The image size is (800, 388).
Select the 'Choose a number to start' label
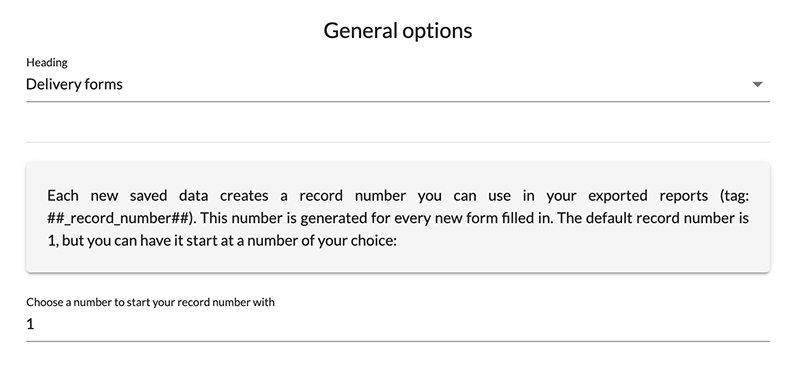150,302
